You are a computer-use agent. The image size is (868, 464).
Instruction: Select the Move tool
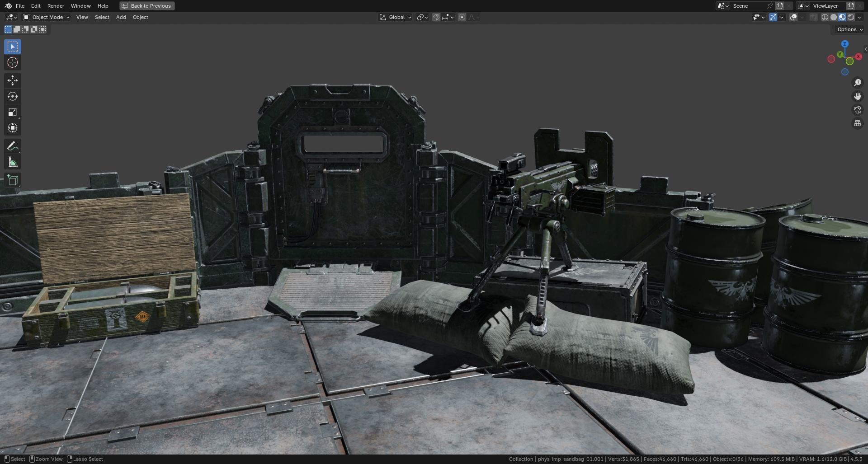(13, 80)
